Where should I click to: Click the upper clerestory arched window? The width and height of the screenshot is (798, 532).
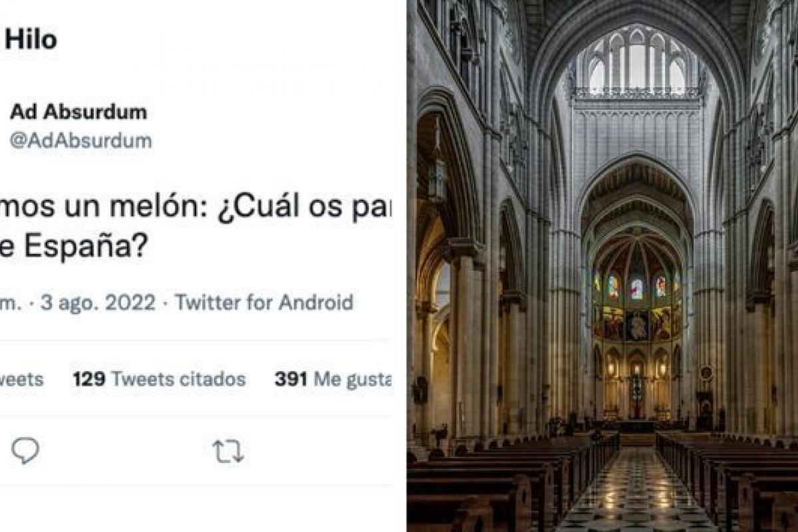click(636, 63)
